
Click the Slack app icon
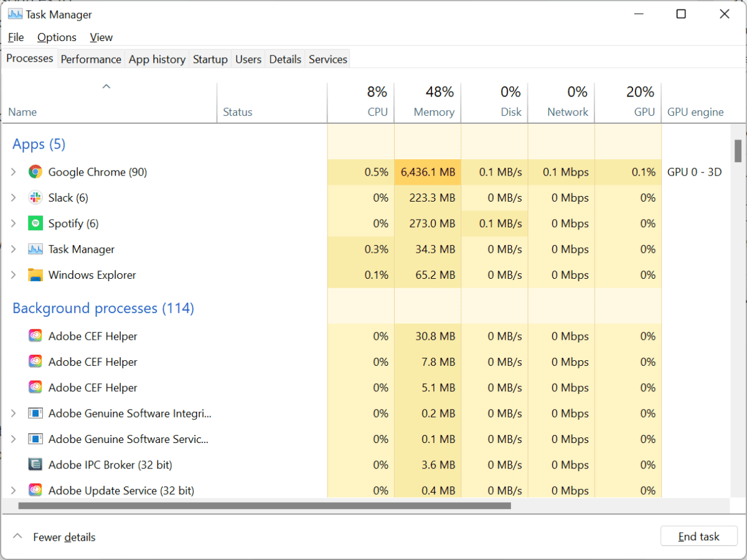pos(35,198)
